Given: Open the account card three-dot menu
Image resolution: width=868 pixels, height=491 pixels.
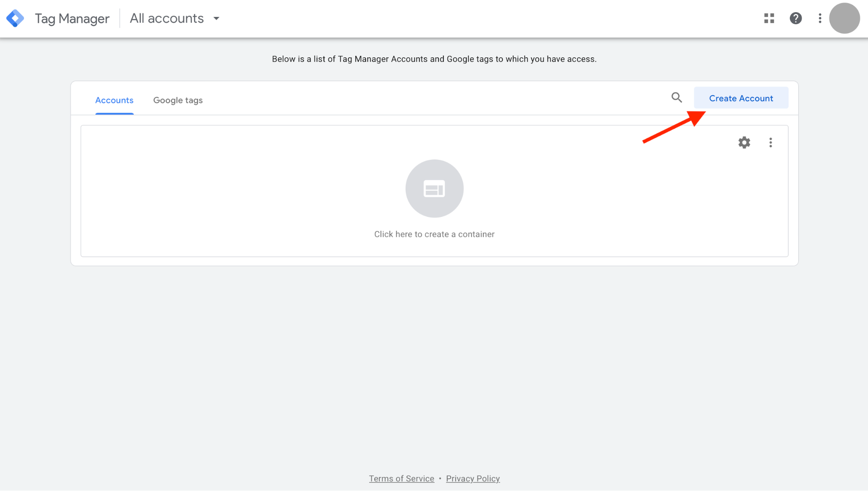Looking at the screenshot, I should click(x=771, y=143).
